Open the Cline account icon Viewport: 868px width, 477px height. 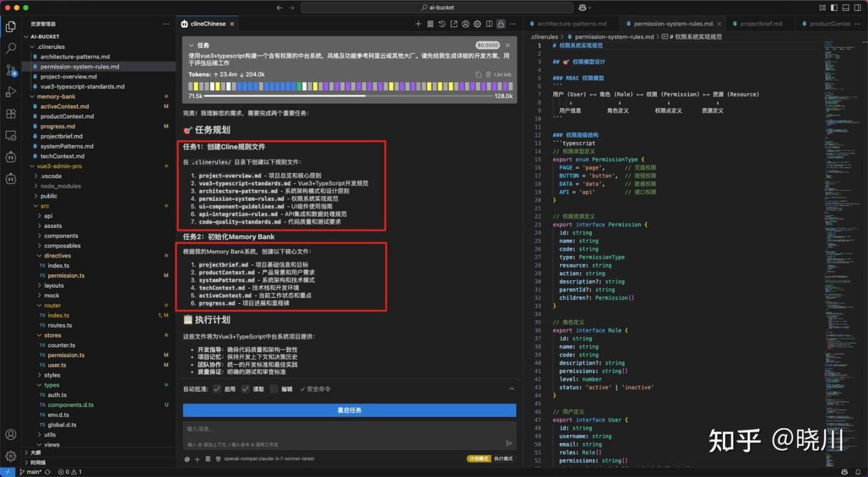point(466,24)
